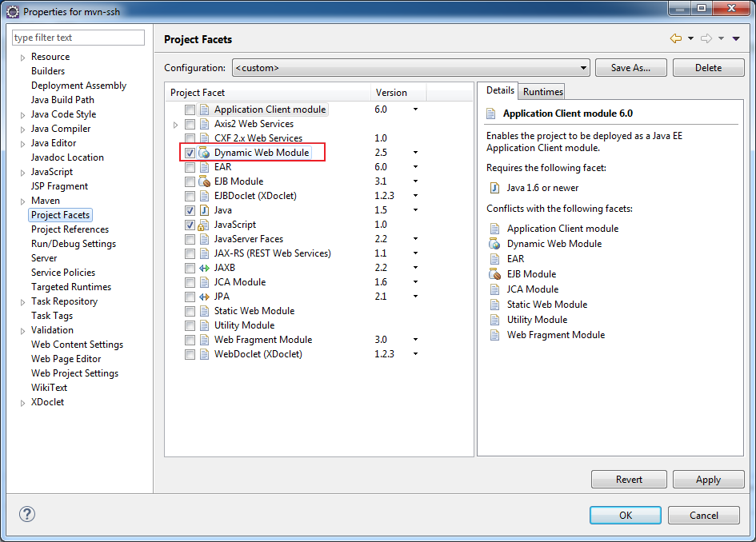This screenshot has width=756, height=542.
Task: Select Deployment Assembly in the tree
Action: (x=78, y=86)
